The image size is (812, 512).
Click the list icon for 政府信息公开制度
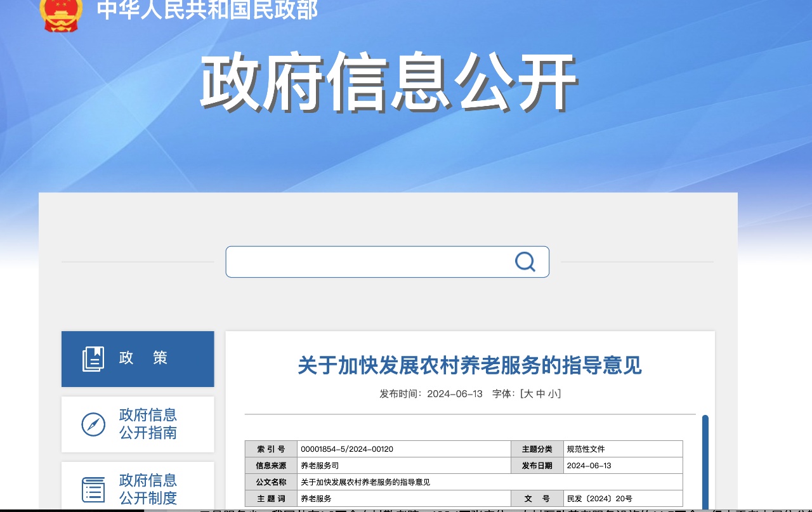point(93,490)
